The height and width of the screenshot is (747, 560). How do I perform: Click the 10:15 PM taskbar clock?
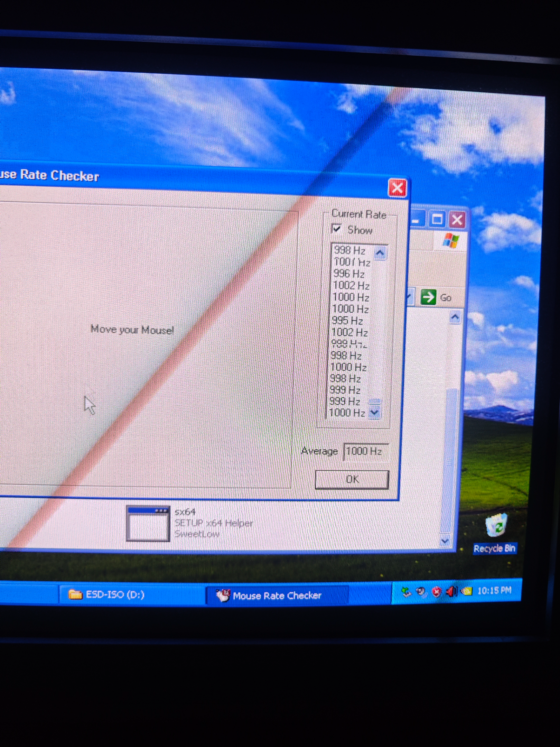[494, 590]
